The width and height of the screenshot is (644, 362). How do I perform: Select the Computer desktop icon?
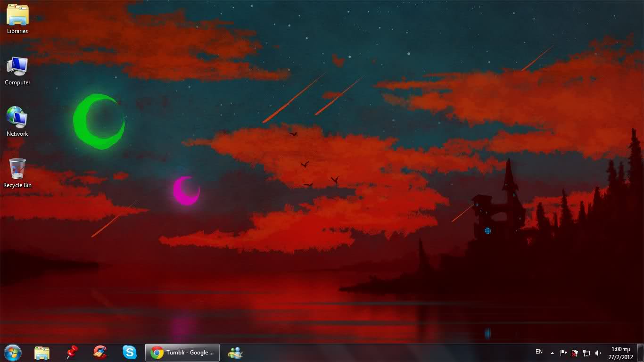click(x=17, y=71)
